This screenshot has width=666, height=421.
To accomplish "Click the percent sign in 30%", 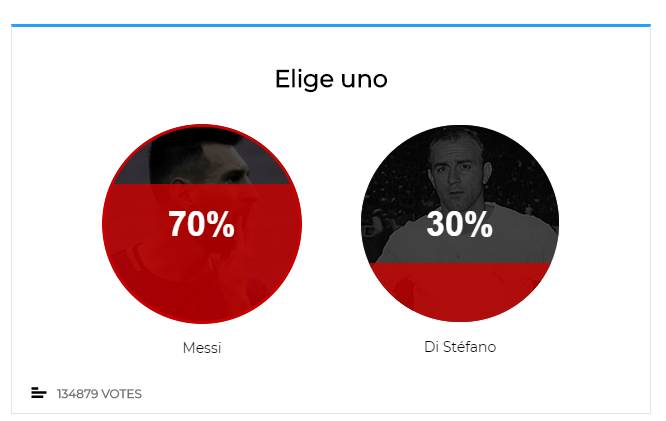I will 479,224.
